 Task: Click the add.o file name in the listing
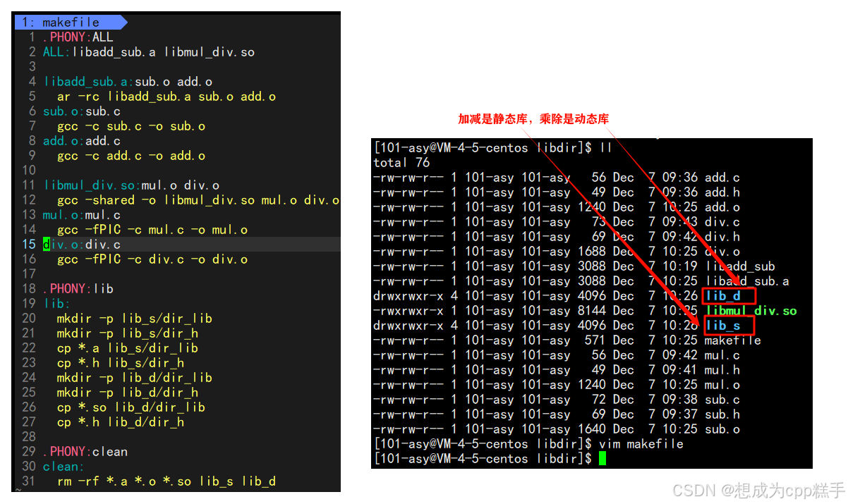coord(723,207)
